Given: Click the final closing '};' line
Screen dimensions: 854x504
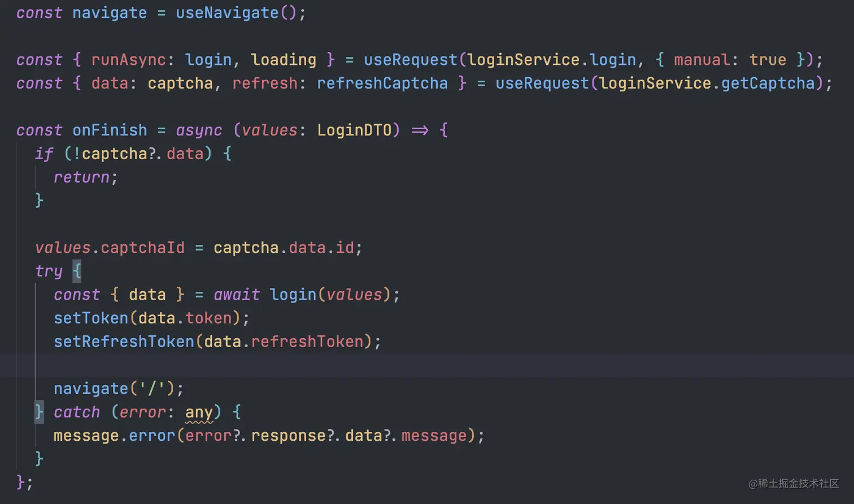Looking at the screenshot, I should tap(25, 483).
